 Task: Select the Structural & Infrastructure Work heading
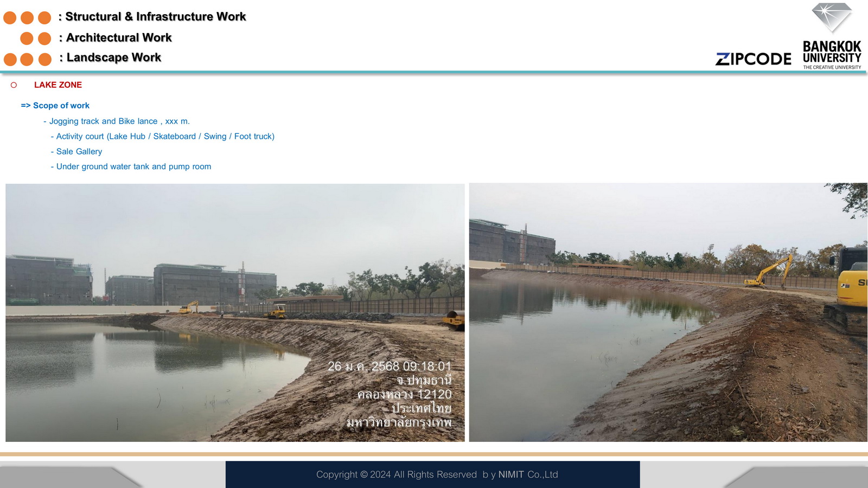point(155,17)
